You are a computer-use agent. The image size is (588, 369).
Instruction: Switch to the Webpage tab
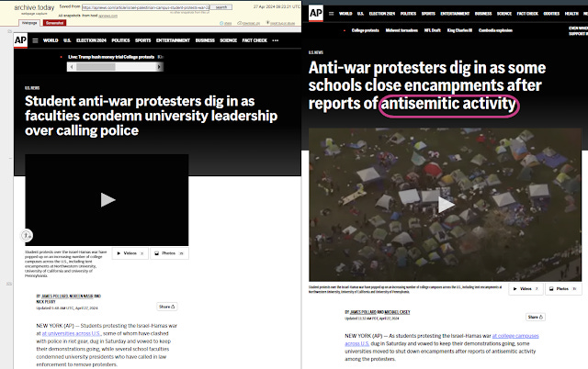(29, 23)
